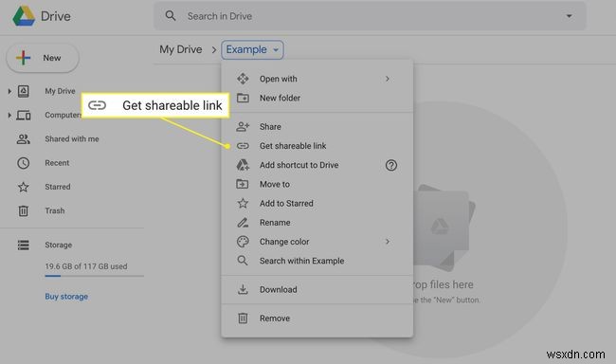Click the link chain icon in menu

coord(243,146)
